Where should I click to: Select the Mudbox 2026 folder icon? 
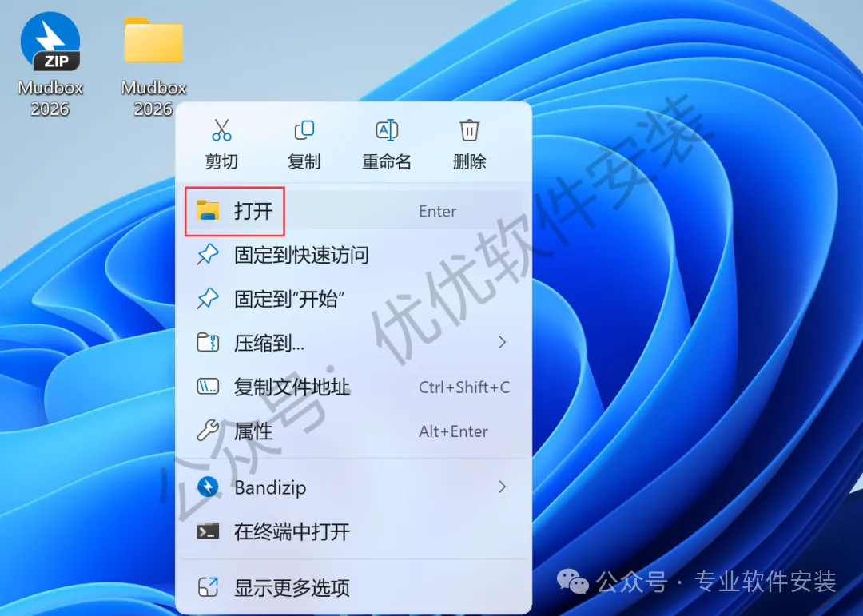(x=153, y=40)
